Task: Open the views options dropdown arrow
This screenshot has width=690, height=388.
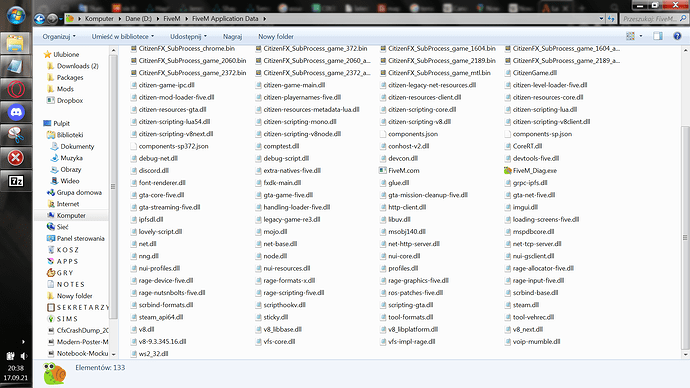Action: tap(641, 36)
